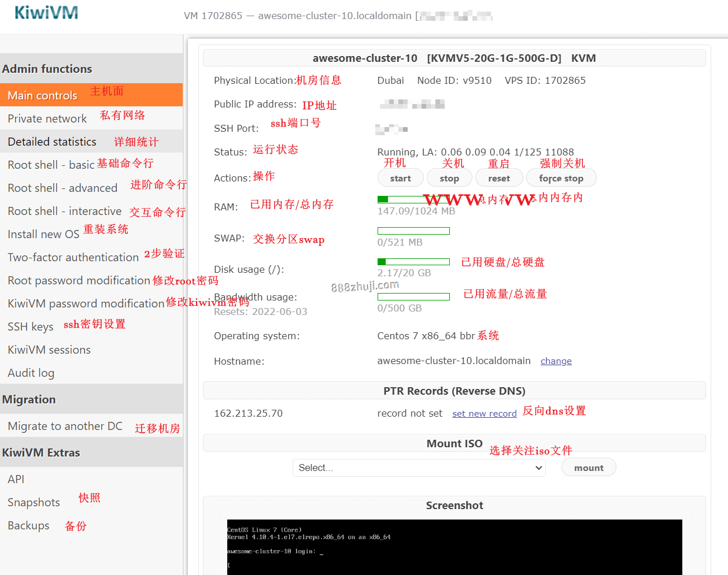Click the Disk usage progress bar

pyautogui.click(x=413, y=262)
